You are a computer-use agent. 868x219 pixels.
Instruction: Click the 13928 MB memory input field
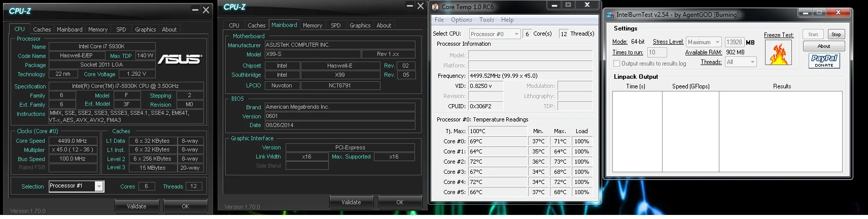(734, 42)
